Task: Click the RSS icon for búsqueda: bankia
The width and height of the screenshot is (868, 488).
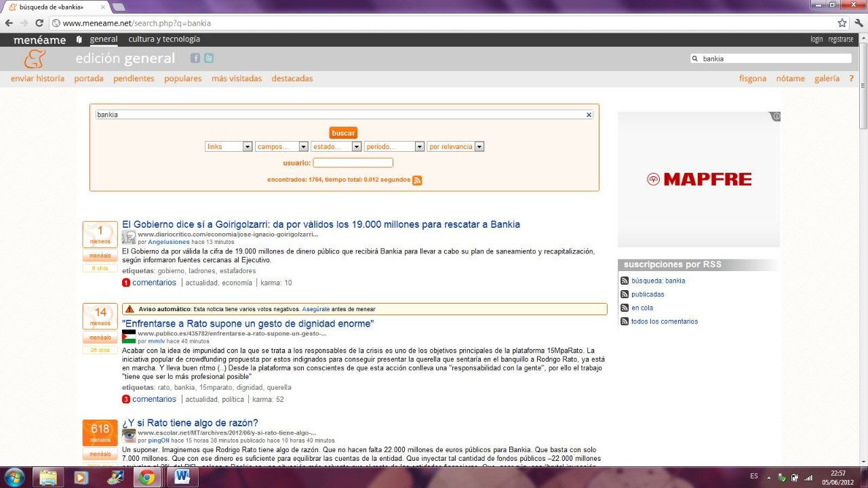Action: click(x=625, y=281)
